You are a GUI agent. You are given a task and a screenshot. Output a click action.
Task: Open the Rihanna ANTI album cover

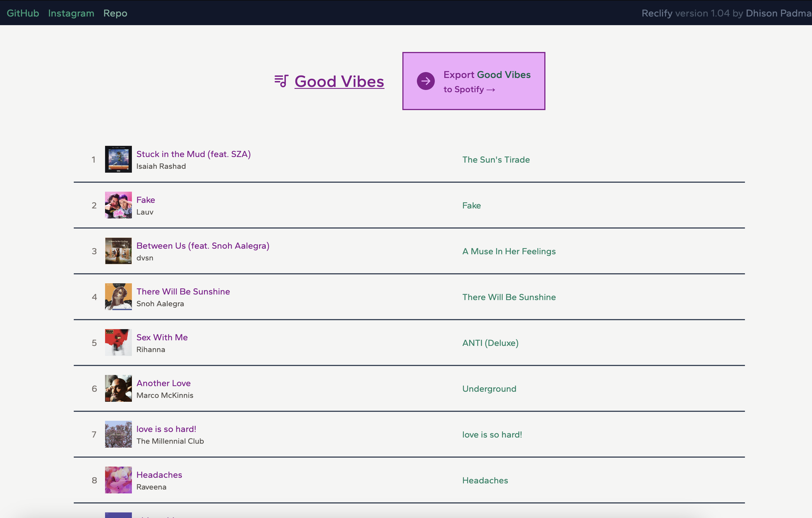pos(118,343)
